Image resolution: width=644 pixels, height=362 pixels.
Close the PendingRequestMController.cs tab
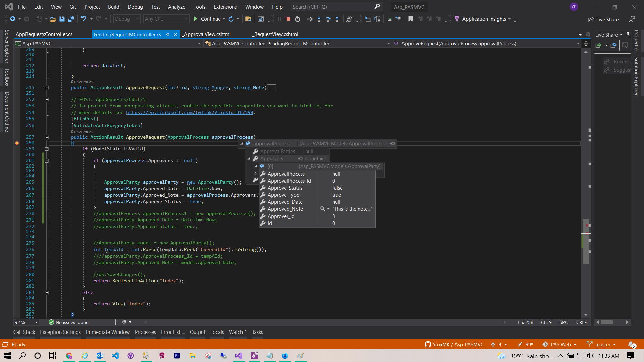point(175,34)
